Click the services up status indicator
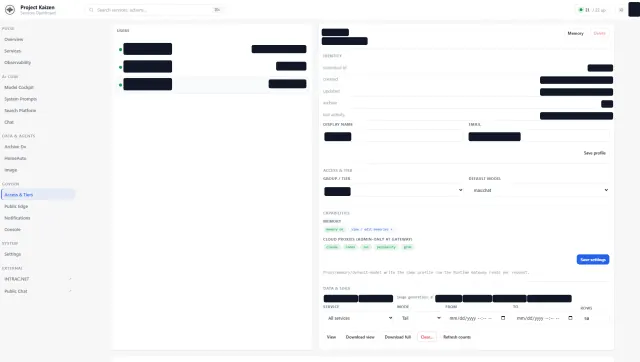This screenshot has height=362, width=640. [592, 10]
